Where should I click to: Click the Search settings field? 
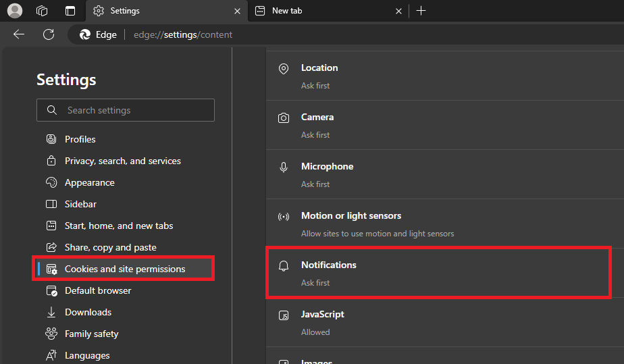tap(126, 110)
